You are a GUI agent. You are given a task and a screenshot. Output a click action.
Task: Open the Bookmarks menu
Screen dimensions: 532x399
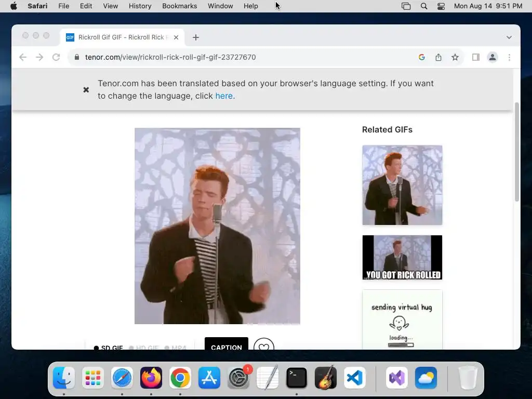(x=179, y=6)
